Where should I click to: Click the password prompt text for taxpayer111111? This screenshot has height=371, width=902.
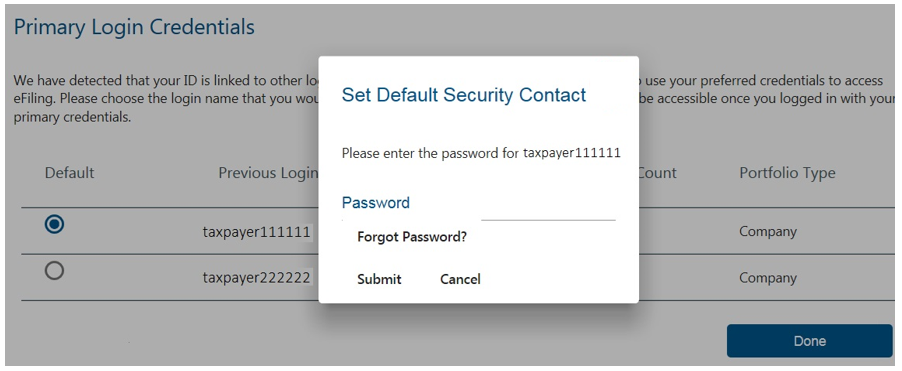(x=481, y=154)
